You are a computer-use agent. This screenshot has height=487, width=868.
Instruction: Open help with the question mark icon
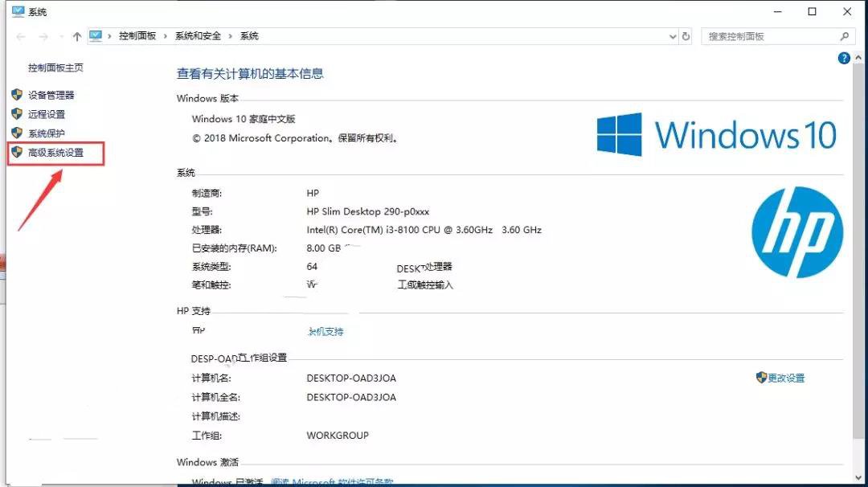(844, 58)
